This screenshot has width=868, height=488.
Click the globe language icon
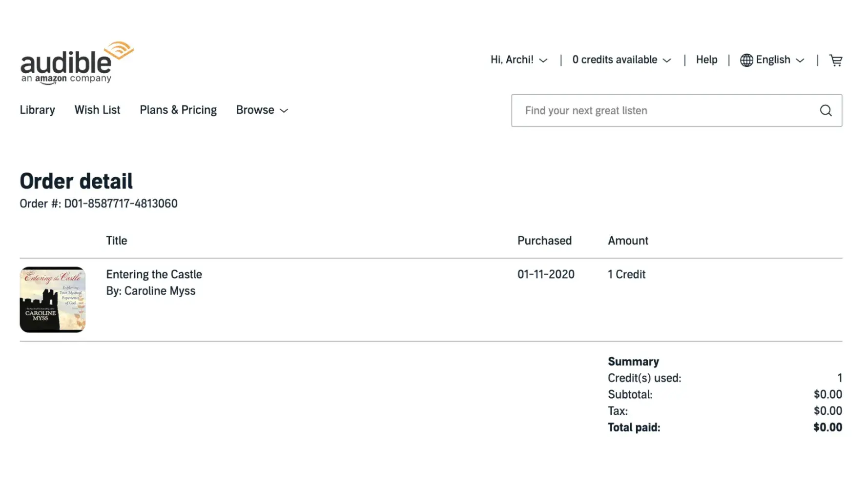click(746, 60)
